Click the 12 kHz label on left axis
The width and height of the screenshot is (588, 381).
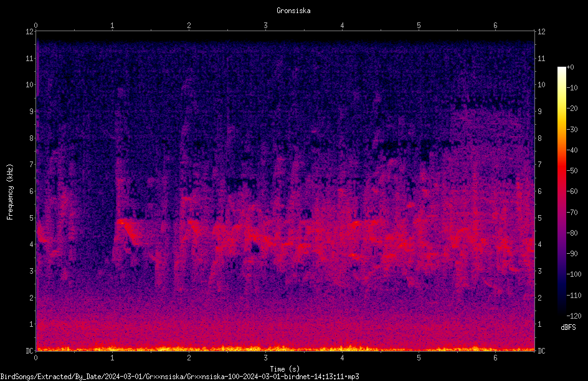tap(30, 32)
